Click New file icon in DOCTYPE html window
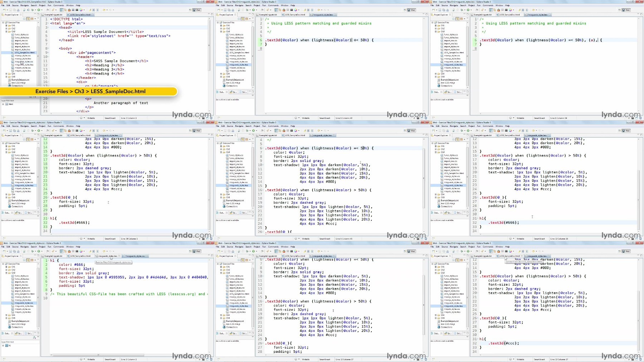 [4, 10]
